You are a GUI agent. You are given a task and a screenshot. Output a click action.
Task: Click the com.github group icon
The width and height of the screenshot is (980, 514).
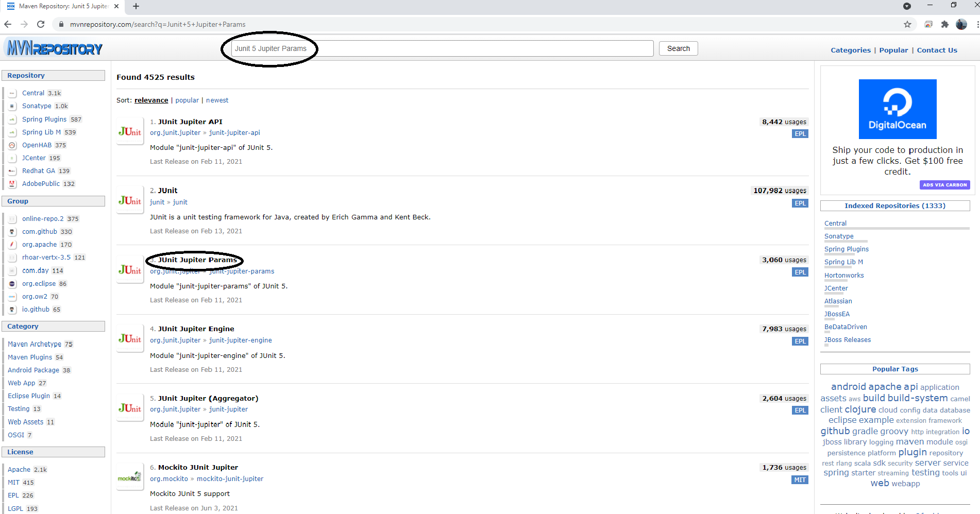(13, 232)
